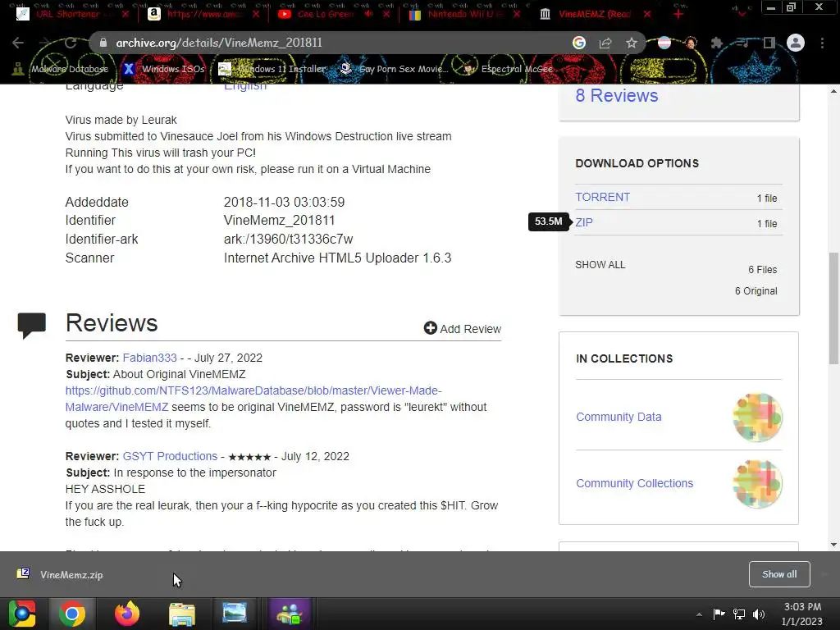Click the page vertical scrollbar thumb

point(833,308)
